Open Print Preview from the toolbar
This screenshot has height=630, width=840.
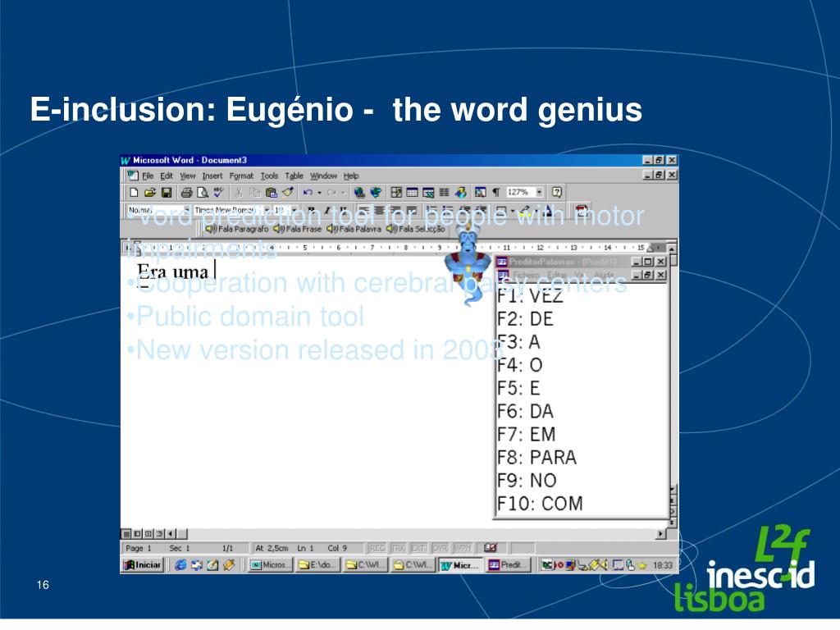pos(203,192)
